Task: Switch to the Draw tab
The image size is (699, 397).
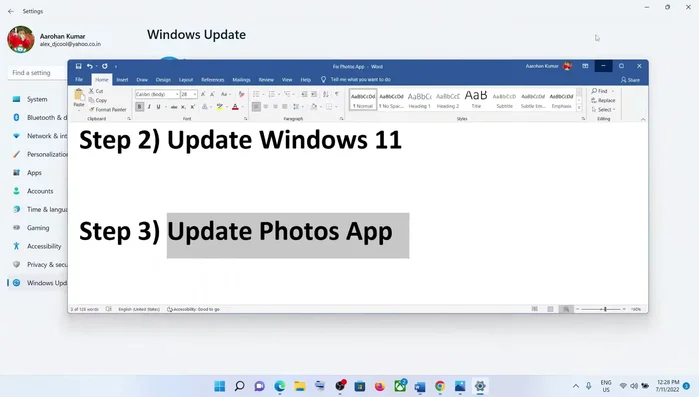Action: point(142,80)
